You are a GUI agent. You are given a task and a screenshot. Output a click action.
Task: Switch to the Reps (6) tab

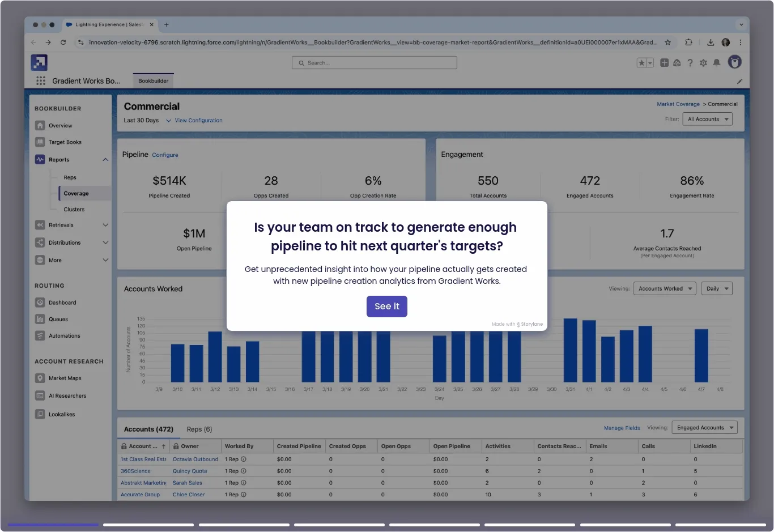pos(199,429)
